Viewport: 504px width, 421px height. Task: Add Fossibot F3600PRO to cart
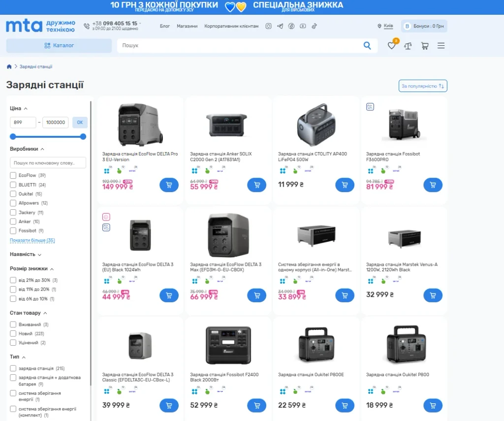tap(433, 185)
